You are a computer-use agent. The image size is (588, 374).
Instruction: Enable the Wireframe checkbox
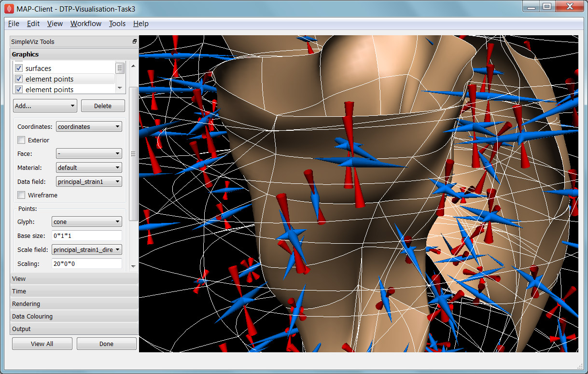[x=21, y=195]
